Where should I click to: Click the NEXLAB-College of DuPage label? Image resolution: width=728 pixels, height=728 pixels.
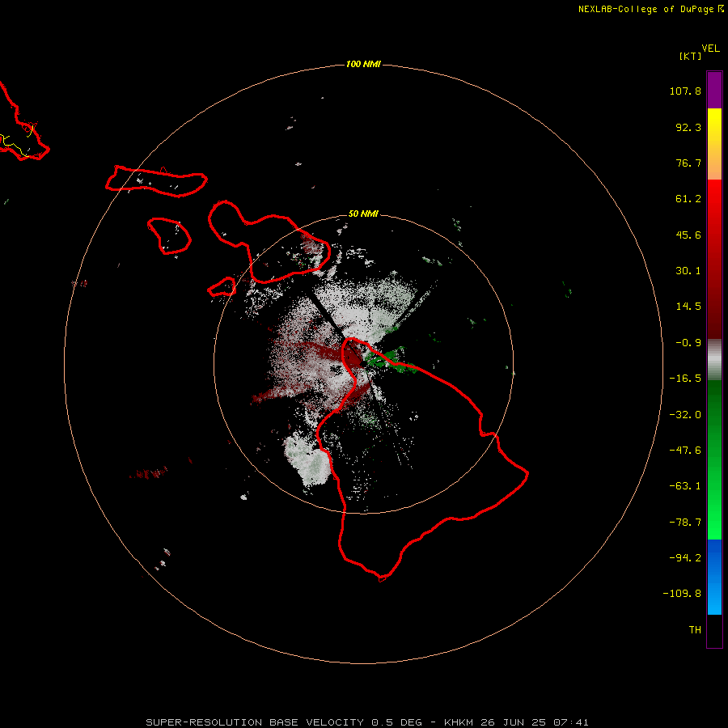coord(645,9)
